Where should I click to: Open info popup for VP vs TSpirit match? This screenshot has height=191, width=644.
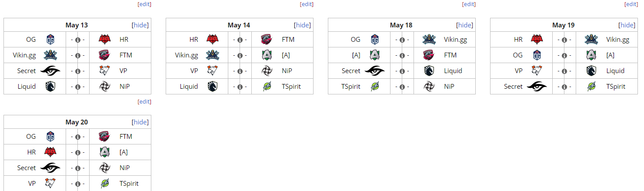(x=78, y=184)
